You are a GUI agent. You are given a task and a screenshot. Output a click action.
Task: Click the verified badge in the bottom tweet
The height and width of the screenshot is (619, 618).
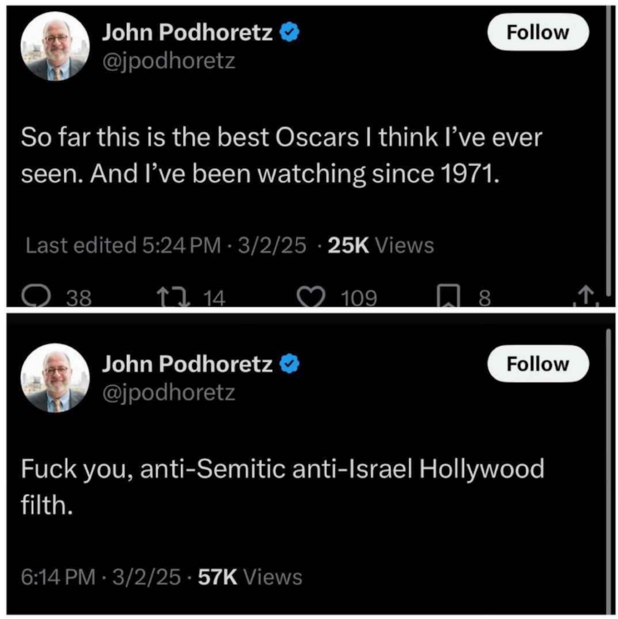click(289, 365)
